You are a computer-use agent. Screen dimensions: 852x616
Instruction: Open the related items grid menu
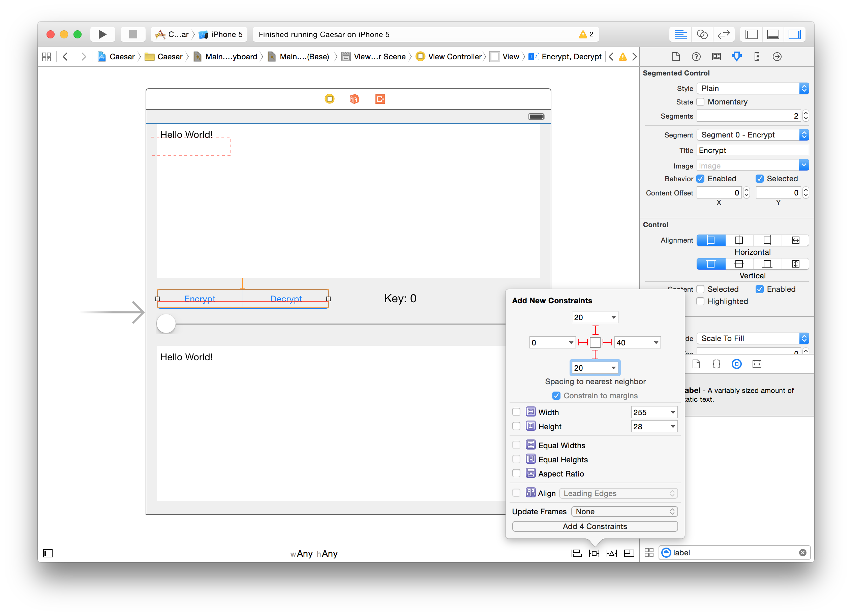tap(47, 57)
